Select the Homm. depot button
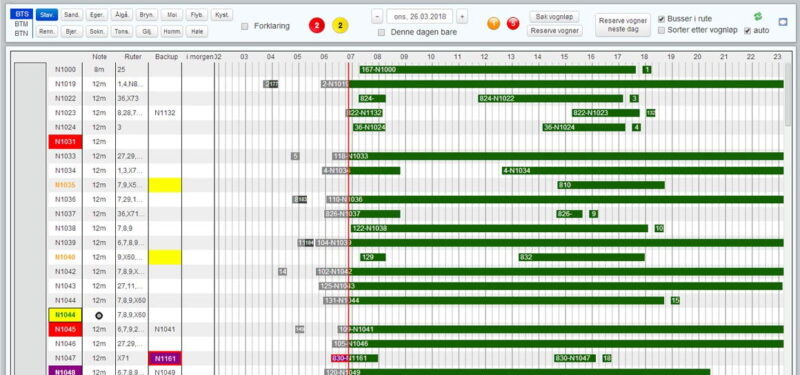Image resolution: width=800 pixels, height=375 pixels. coord(172,31)
